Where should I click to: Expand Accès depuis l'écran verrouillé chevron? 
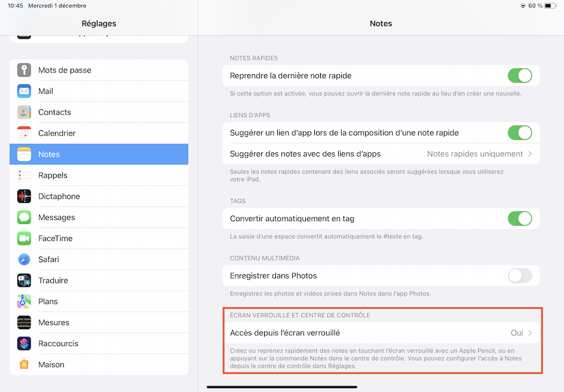530,333
